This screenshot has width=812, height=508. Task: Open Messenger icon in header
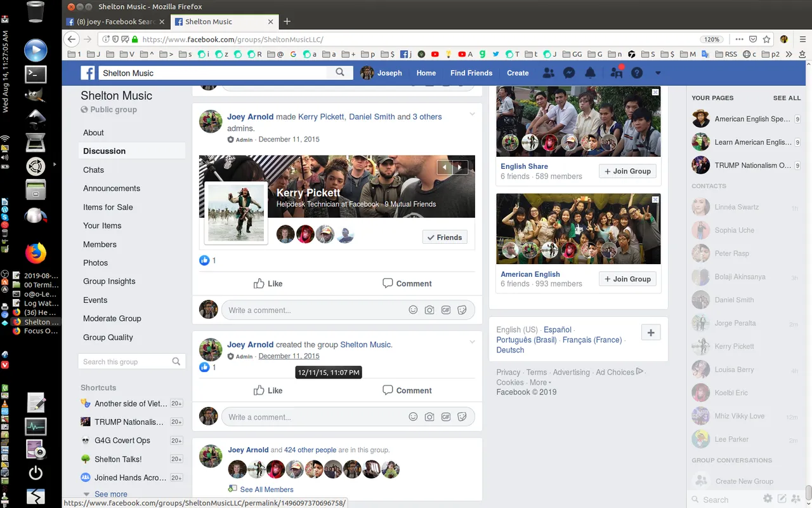(570, 73)
